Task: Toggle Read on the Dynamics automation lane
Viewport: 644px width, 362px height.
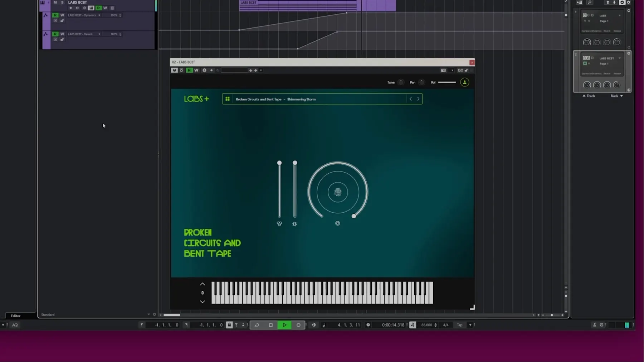Action: [55, 15]
